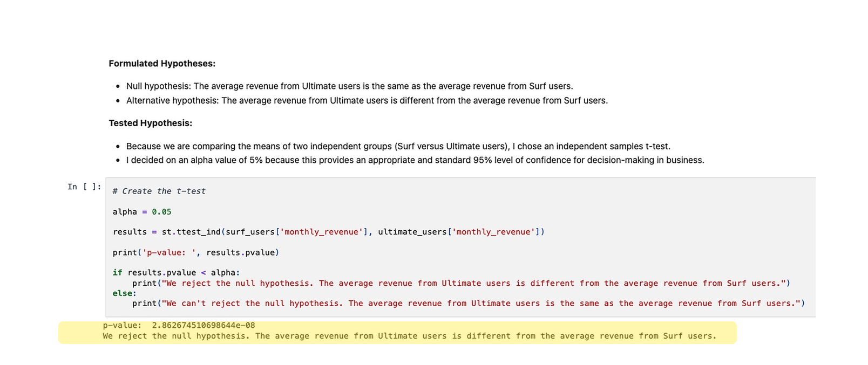
Task: Click the 'We reject the null hypothesis' output line
Action: point(410,336)
